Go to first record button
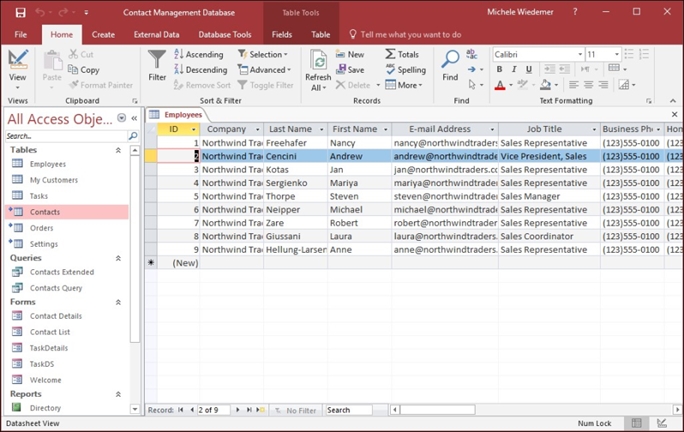 coord(181,410)
